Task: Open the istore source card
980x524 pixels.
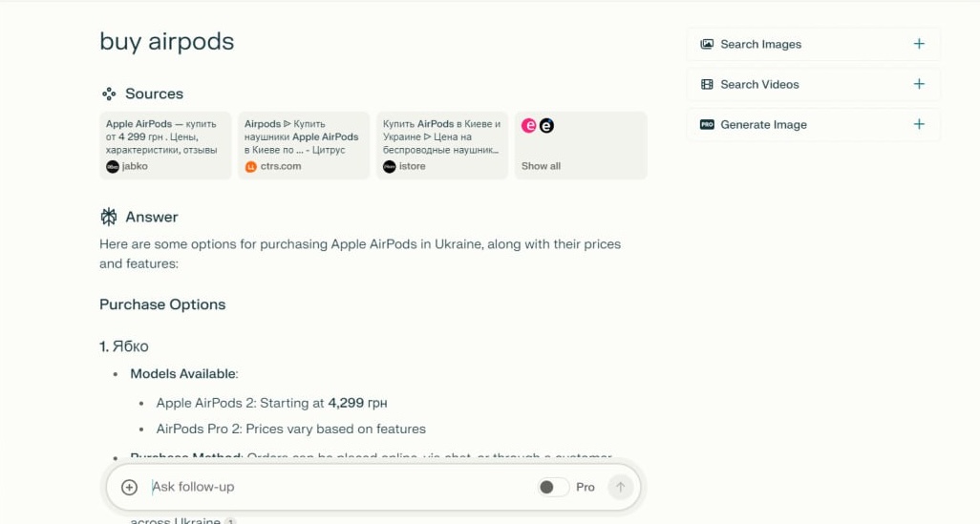Action: pos(442,145)
